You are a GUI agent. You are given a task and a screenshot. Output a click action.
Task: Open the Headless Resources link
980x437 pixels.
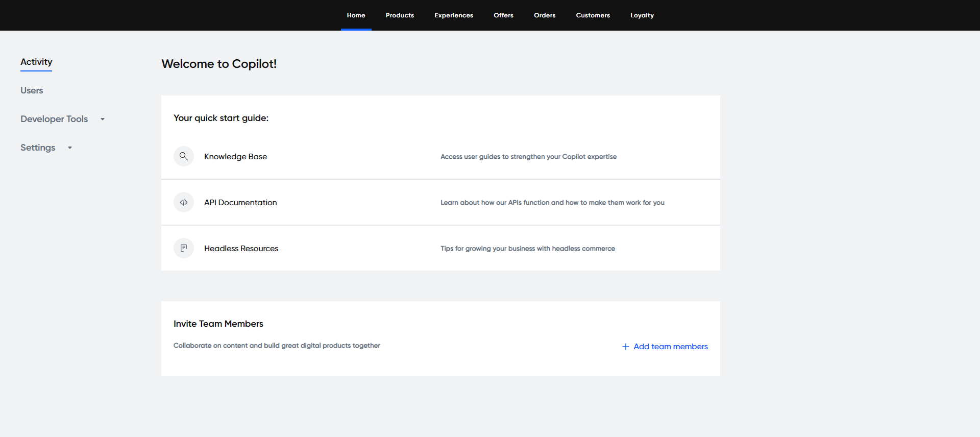coord(241,249)
